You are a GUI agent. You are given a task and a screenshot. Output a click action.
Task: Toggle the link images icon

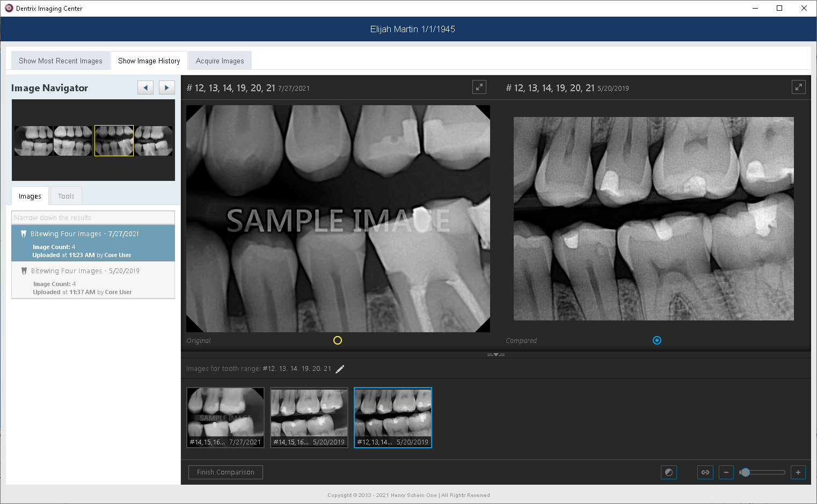click(705, 472)
